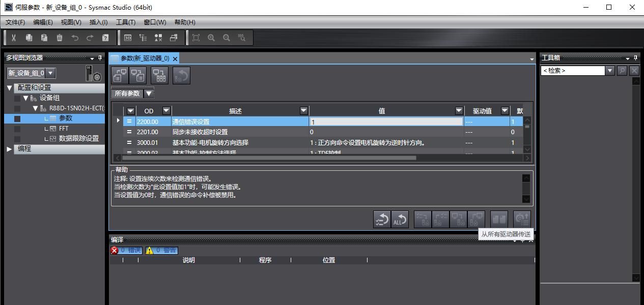Open the 文件(F) menu
Screen dimensions: 644x305
click(15, 22)
